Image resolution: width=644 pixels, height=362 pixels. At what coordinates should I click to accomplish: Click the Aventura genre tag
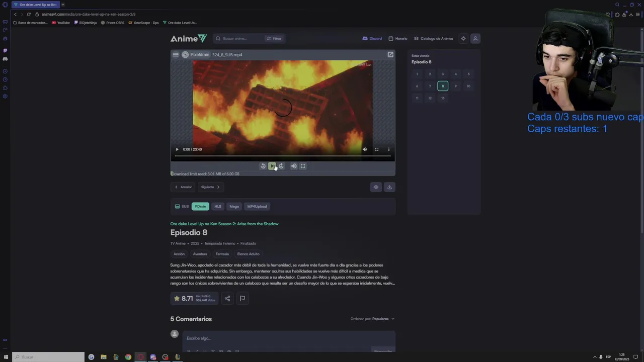pos(200,254)
